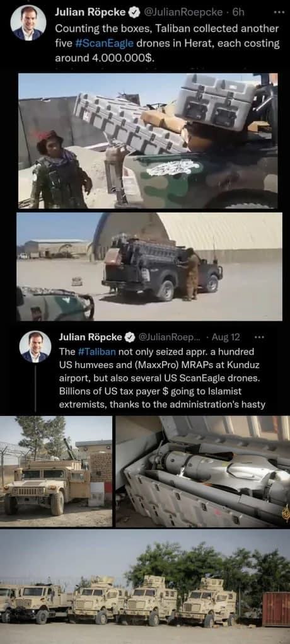Open the second tweet's profile avatar

coord(35,347)
